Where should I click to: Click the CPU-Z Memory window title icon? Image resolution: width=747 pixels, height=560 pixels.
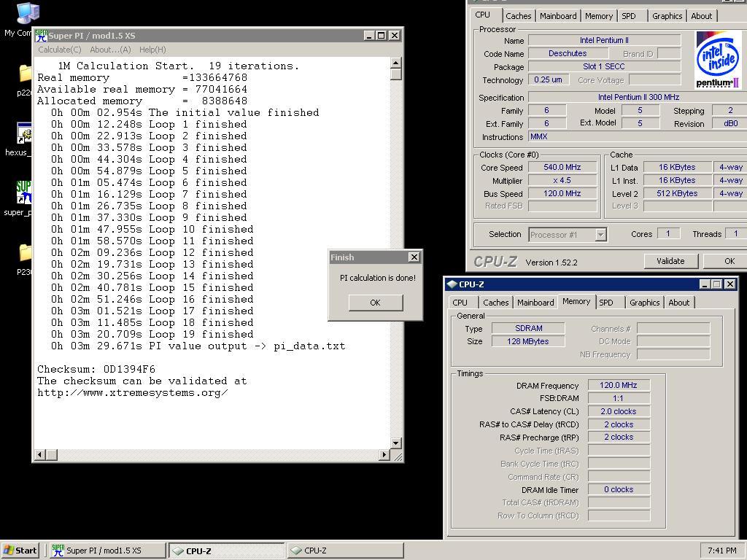pyautogui.click(x=451, y=284)
